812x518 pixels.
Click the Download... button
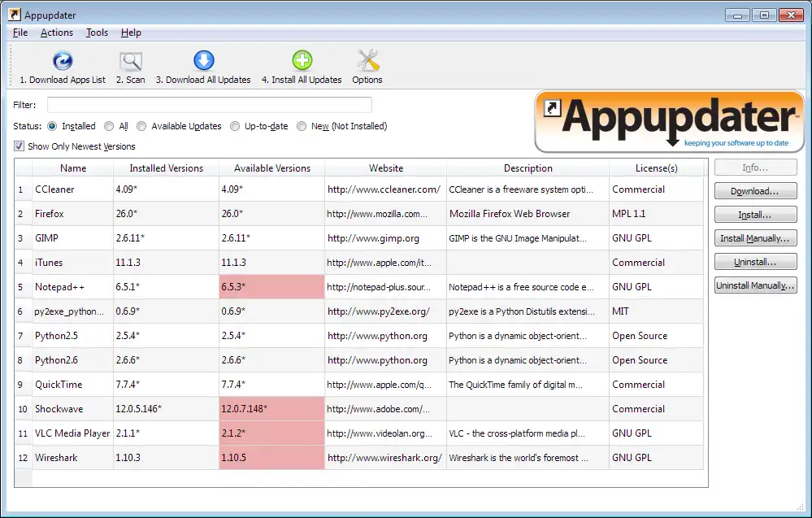click(756, 191)
